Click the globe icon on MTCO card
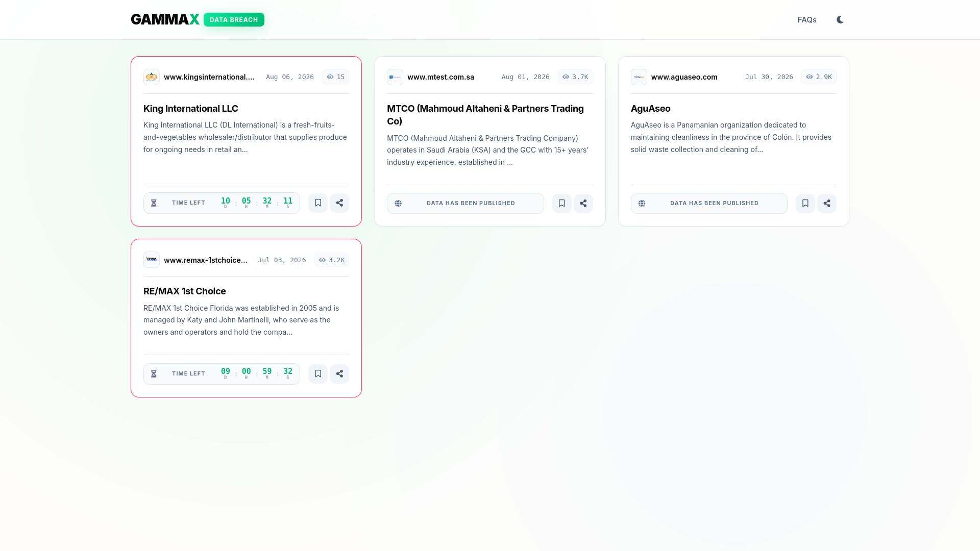 (398, 204)
